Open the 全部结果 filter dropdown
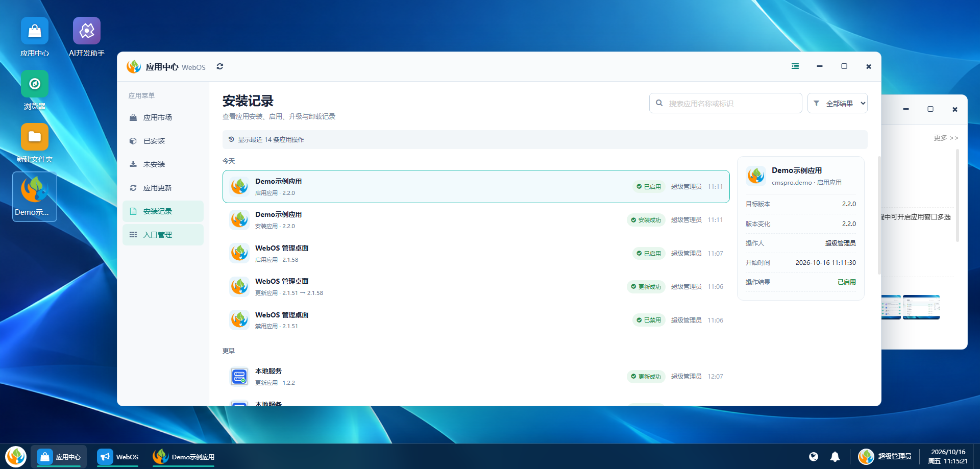Screen dimensions: 980x469 point(837,103)
